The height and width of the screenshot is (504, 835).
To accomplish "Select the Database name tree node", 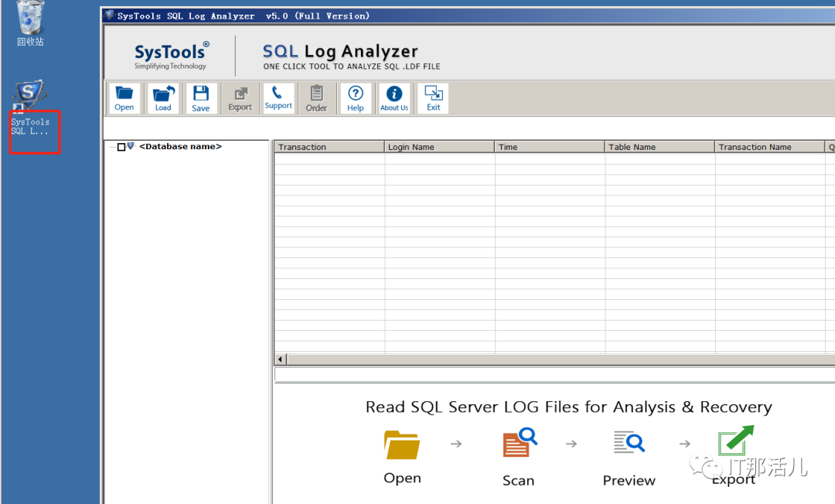I will 180,146.
